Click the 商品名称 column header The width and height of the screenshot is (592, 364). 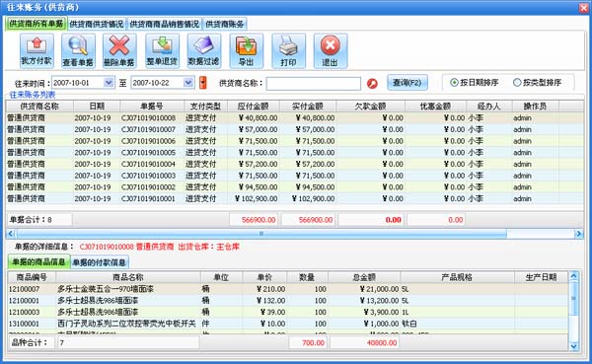pyautogui.click(x=128, y=277)
